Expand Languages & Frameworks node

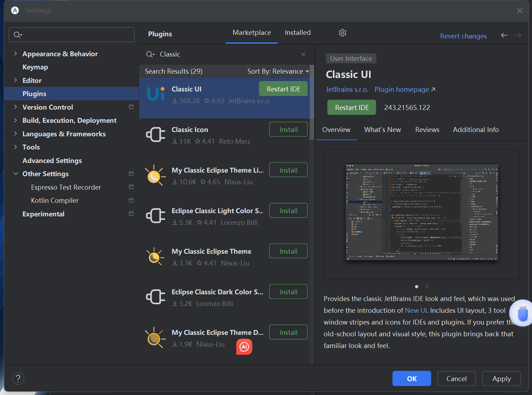point(15,133)
